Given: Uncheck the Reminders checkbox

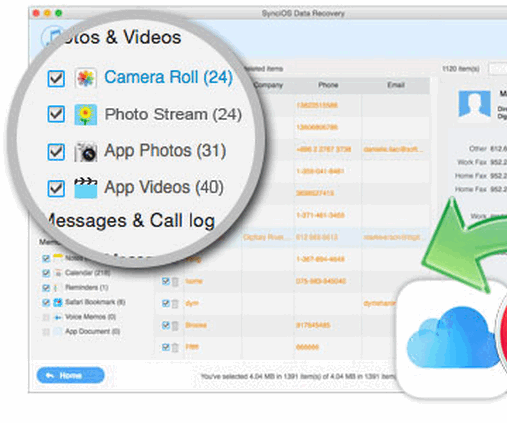Looking at the screenshot, I should coord(46,288).
